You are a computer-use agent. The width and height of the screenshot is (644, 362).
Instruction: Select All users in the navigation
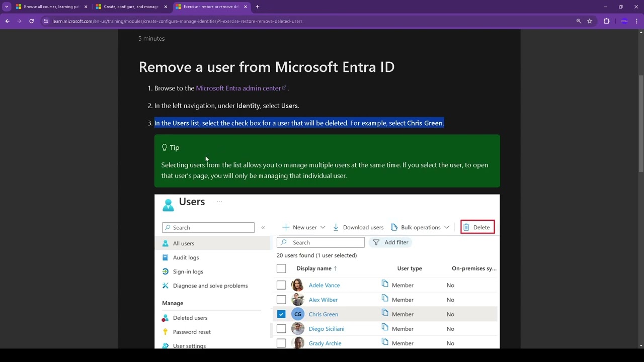tap(212, 243)
